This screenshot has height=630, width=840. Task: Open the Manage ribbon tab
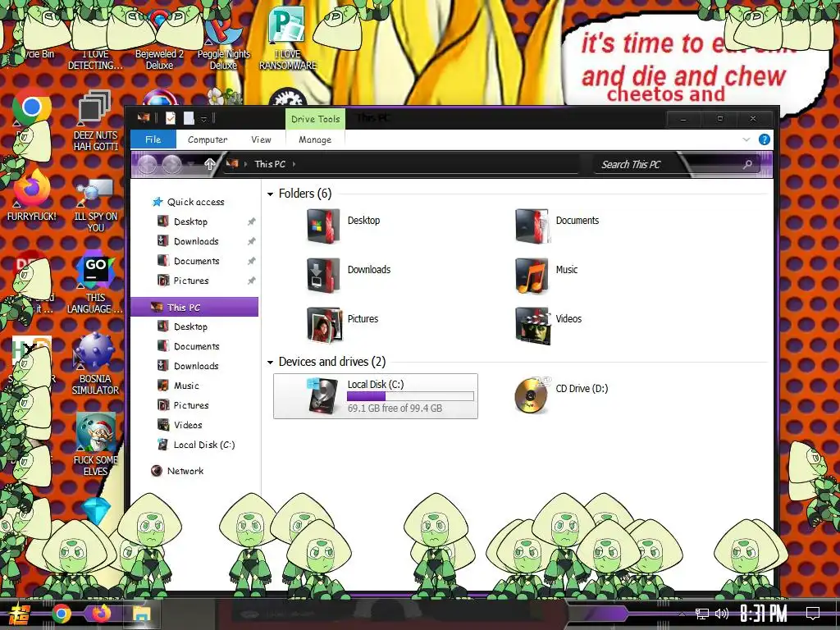point(315,139)
